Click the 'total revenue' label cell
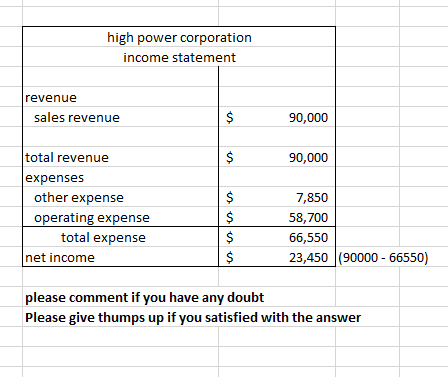The height and width of the screenshot is (377, 448). pos(121,157)
